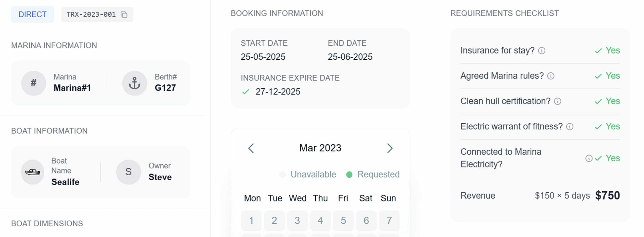This screenshot has width=644, height=237.
Task: Click the Unavailable legend dot
Action: tap(282, 175)
